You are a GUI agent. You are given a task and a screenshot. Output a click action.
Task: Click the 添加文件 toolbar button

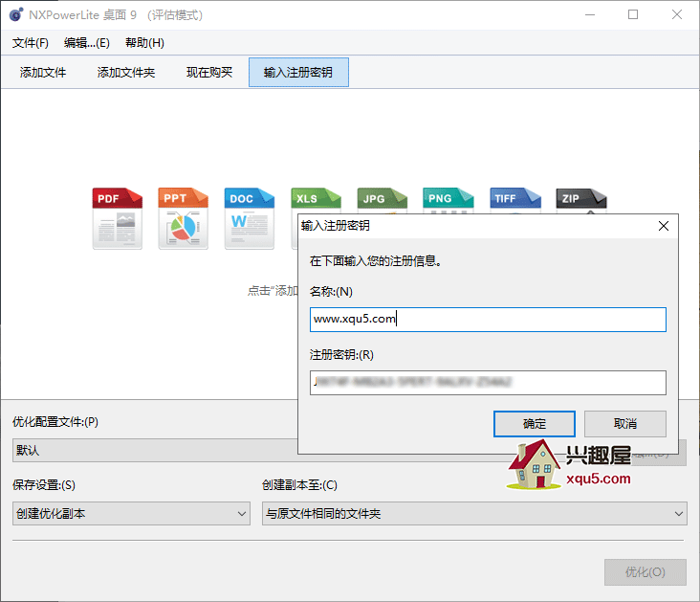(43, 73)
